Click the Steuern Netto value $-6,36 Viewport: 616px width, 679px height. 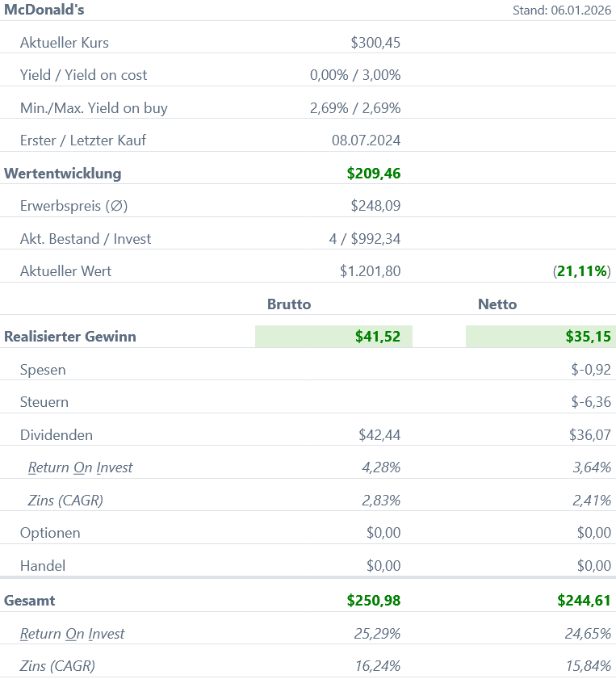coord(590,402)
